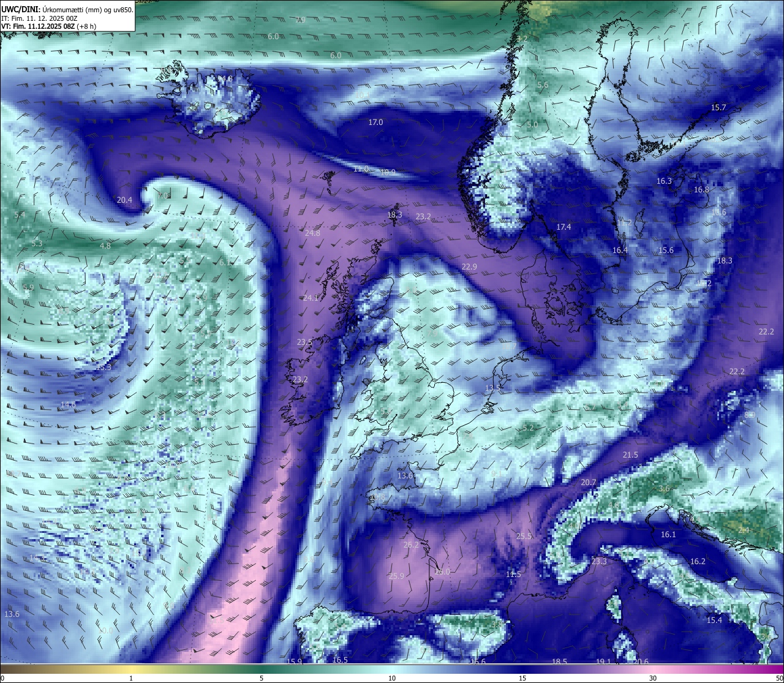
Task: Click the 5.6 value over Norway
Action: click(543, 85)
